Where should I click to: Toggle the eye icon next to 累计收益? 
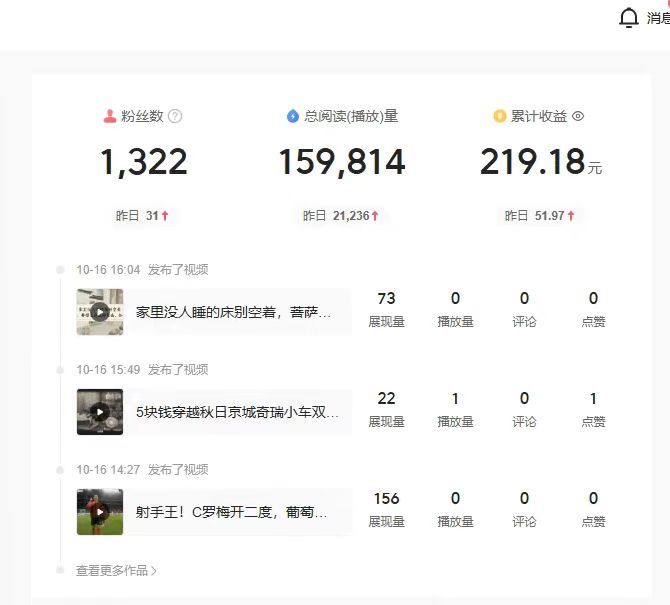(x=578, y=116)
